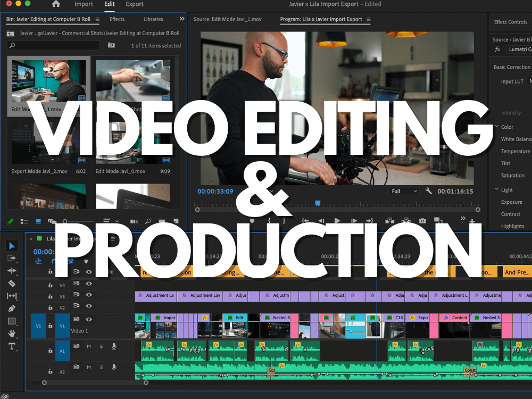Switch to Import workspace tab
Viewport: 532px width, 399px height.
[x=84, y=4]
